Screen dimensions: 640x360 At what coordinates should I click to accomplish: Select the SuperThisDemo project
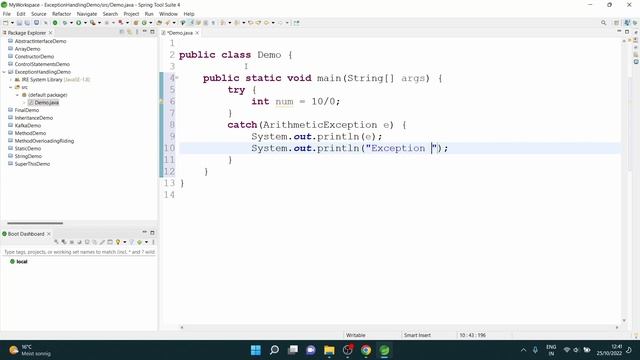(32, 164)
